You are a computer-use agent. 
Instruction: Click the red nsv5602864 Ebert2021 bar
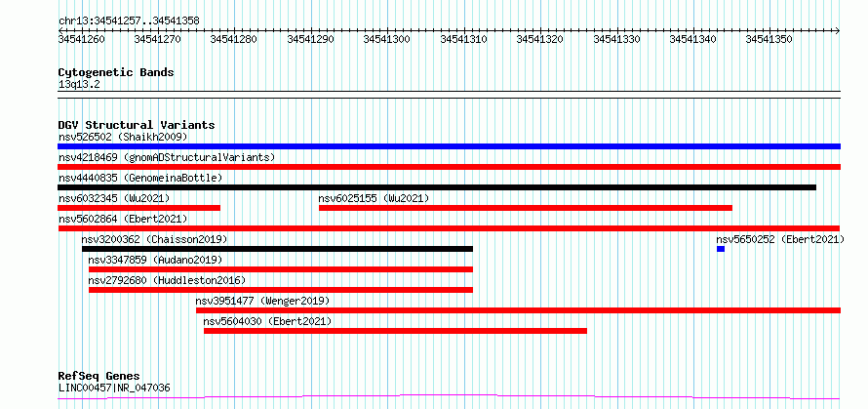[449, 228]
